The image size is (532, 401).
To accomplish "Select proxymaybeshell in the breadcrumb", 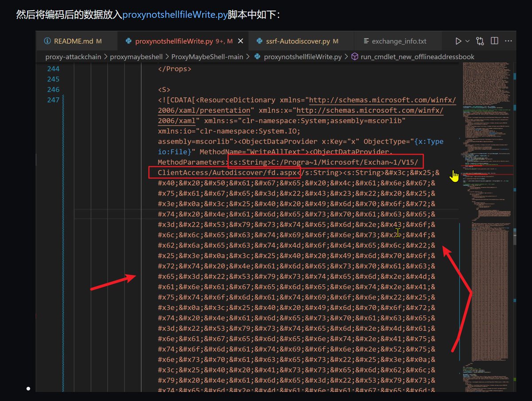I will [136, 57].
